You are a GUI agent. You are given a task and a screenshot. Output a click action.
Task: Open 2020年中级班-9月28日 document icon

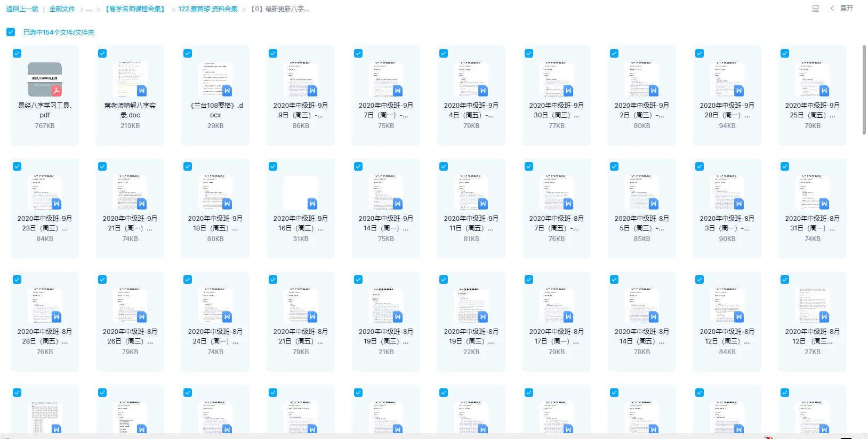(x=727, y=79)
